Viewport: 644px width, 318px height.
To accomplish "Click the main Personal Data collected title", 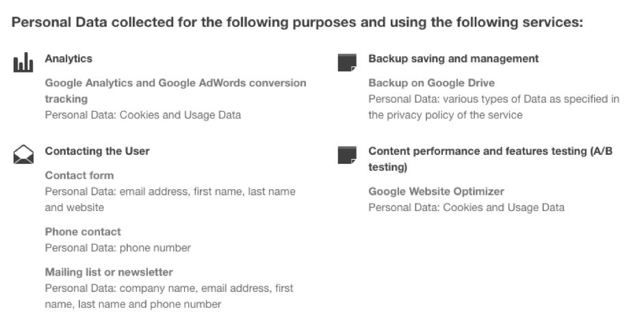I will [x=297, y=22].
